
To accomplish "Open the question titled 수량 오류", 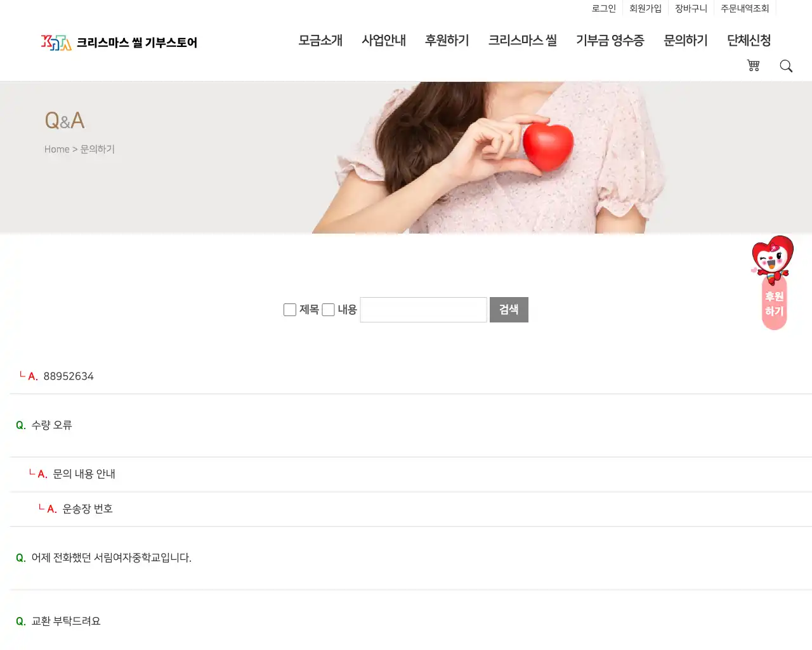I will (51, 425).
